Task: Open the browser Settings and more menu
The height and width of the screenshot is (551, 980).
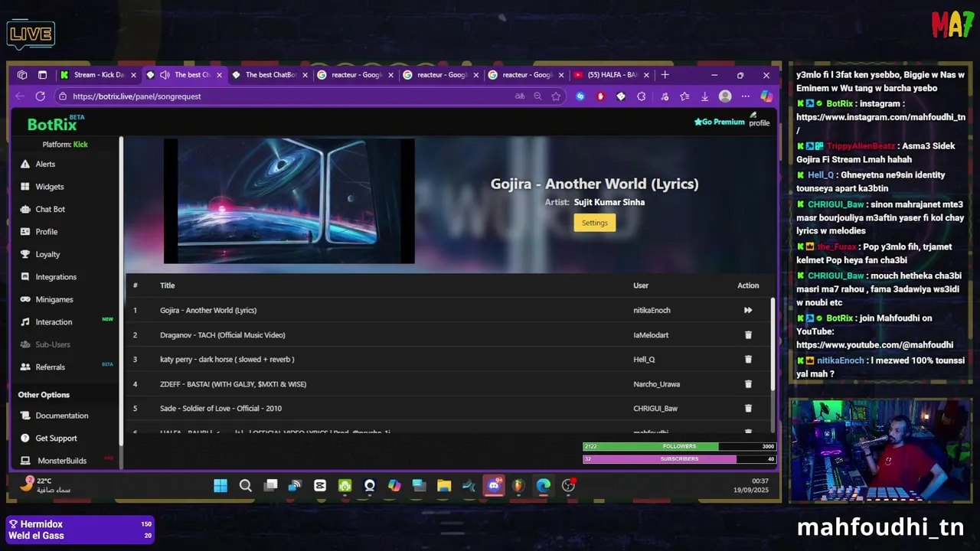Action: point(745,96)
